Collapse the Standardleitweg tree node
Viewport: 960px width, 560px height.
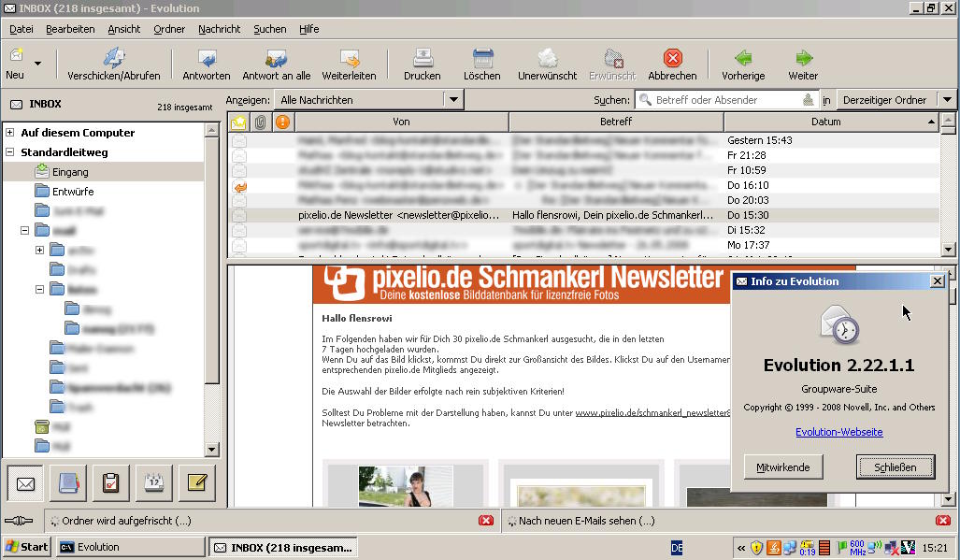click(x=10, y=151)
